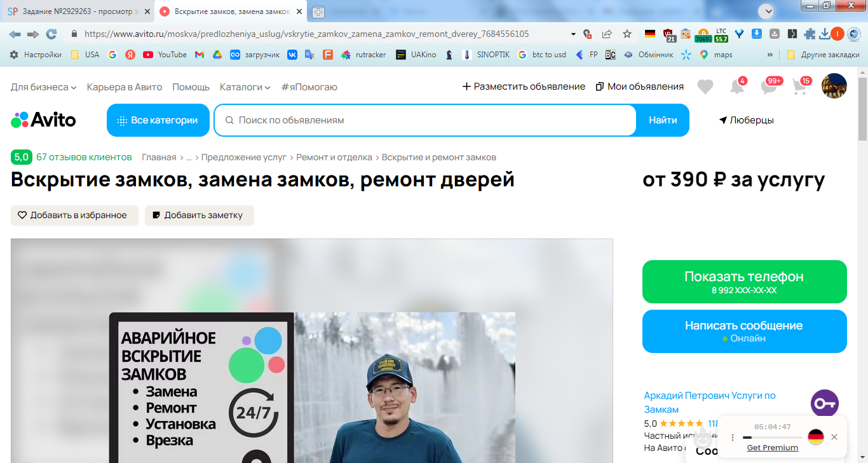Open the favorites heart icon in Avito header
The height and width of the screenshot is (463, 868).
click(x=705, y=86)
